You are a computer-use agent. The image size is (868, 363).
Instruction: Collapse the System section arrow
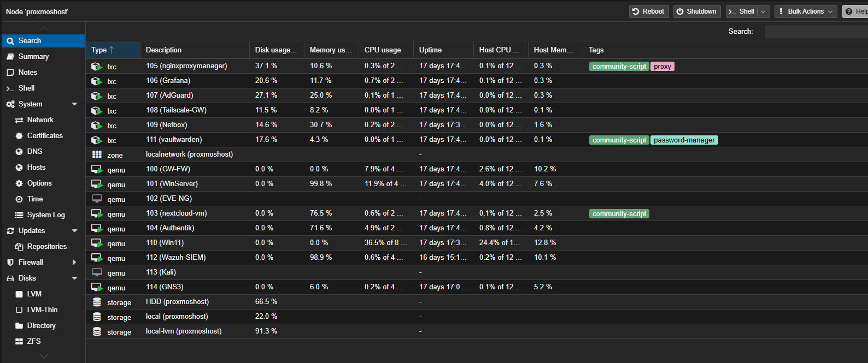(75, 104)
